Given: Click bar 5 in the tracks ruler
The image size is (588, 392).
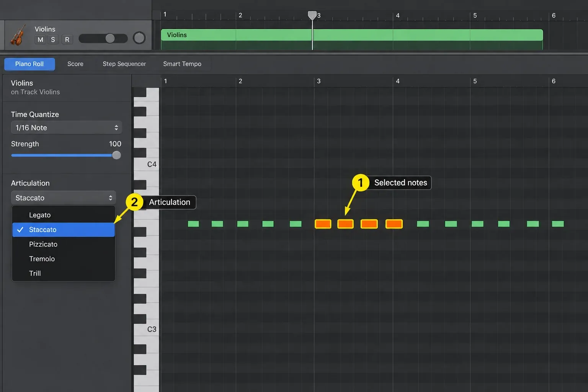Looking at the screenshot, I should click(x=475, y=15).
